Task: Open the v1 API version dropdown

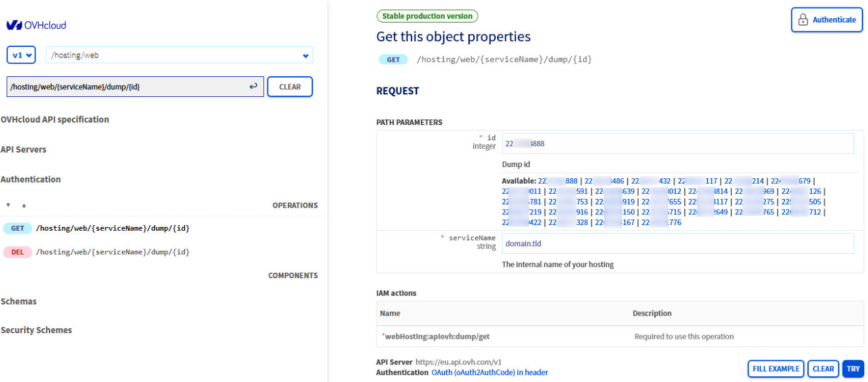Action: click(21, 55)
